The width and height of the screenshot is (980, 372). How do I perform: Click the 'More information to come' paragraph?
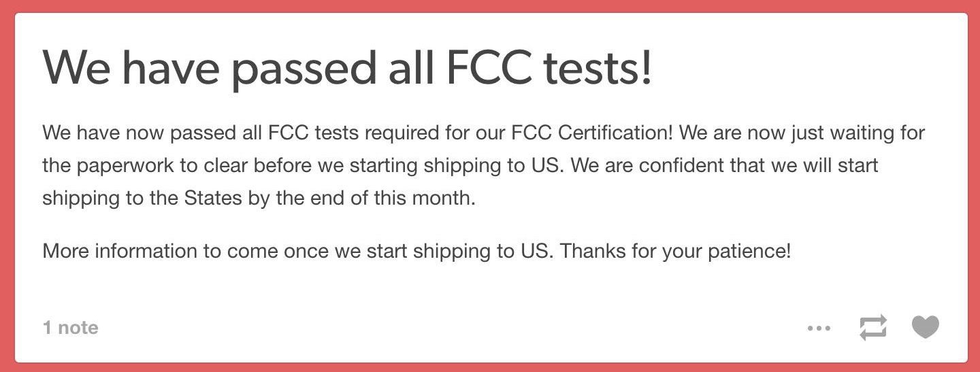[416, 252]
